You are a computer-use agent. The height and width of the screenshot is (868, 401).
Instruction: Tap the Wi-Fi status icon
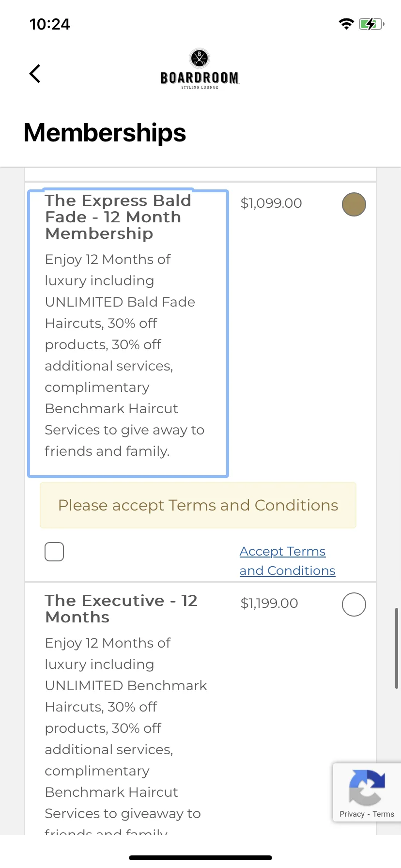point(346,24)
